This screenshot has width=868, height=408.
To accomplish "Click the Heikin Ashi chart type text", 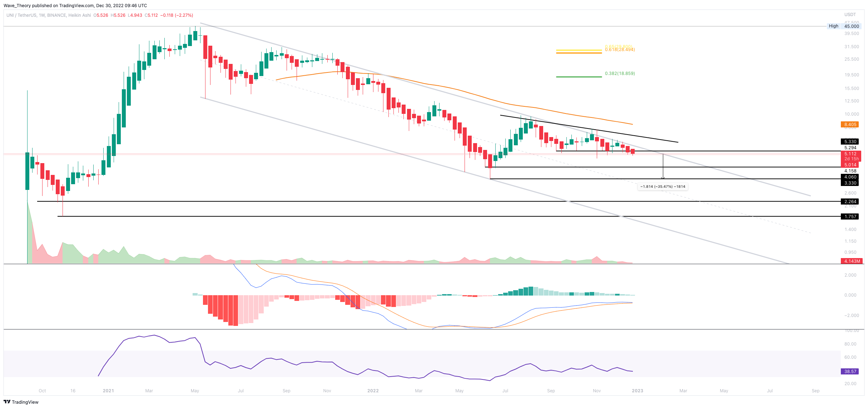I will coord(79,15).
